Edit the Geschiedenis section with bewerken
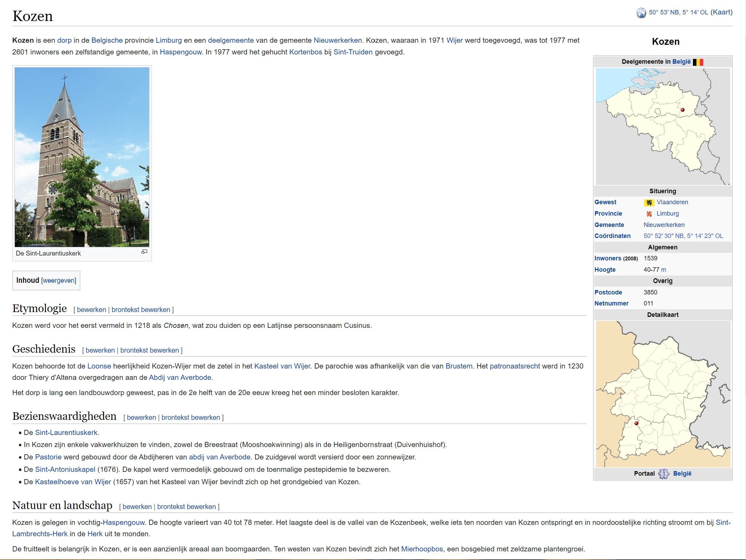Viewport: 746px width, 560px height. pyautogui.click(x=100, y=350)
